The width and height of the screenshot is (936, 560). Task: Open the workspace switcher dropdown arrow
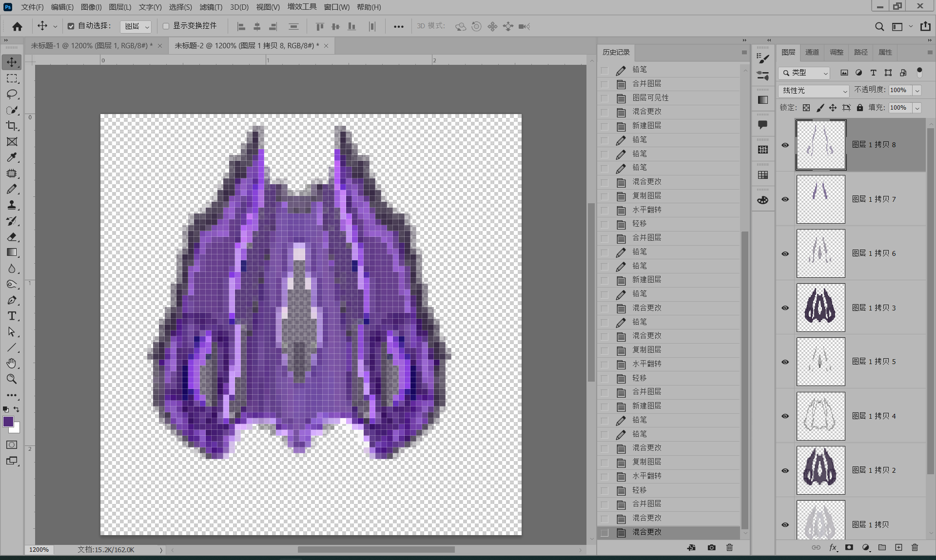(911, 26)
